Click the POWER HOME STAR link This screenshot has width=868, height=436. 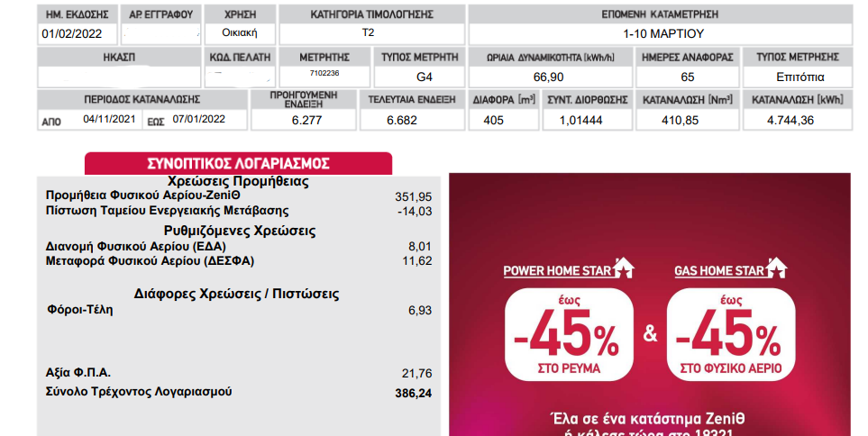point(557,271)
